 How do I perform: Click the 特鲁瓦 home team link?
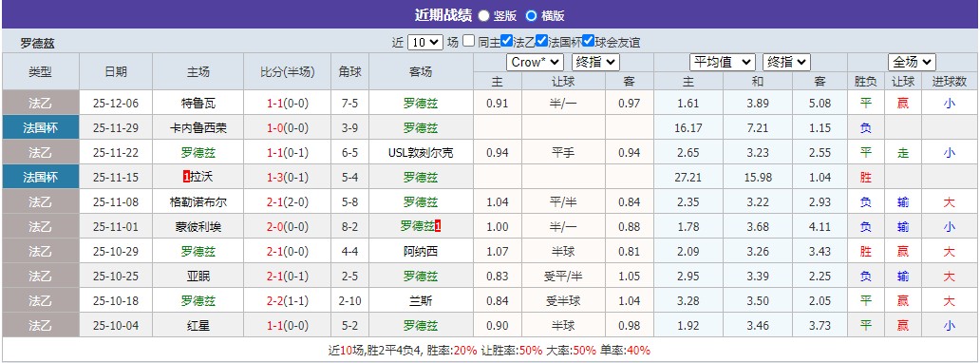(198, 104)
